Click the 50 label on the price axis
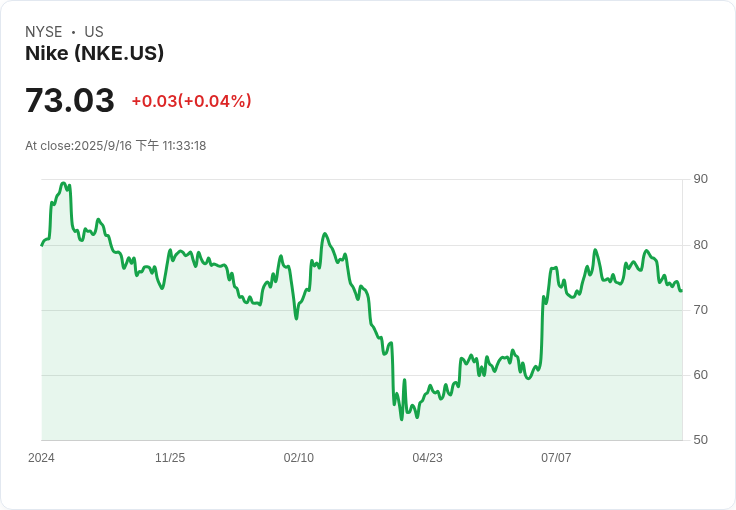Screen dimensions: 736x510 pos(701,440)
